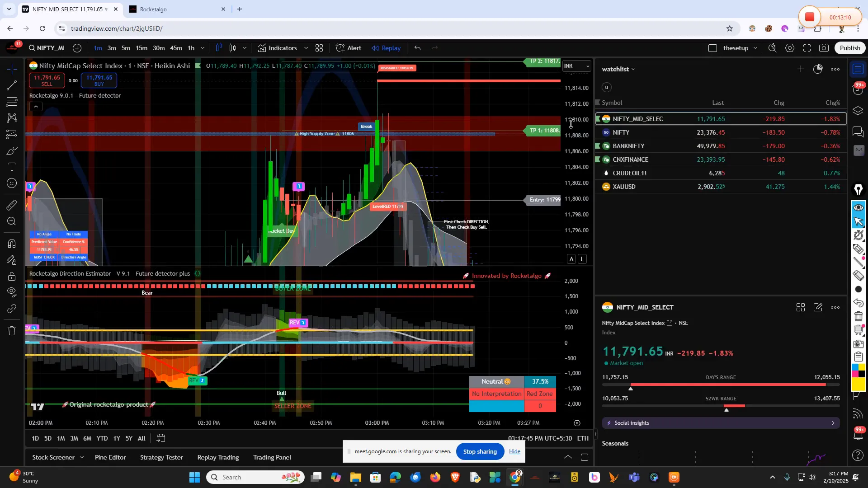The image size is (868, 488).
Task: Add symbol to watchlist with plus icon
Action: [x=801, y=69]
